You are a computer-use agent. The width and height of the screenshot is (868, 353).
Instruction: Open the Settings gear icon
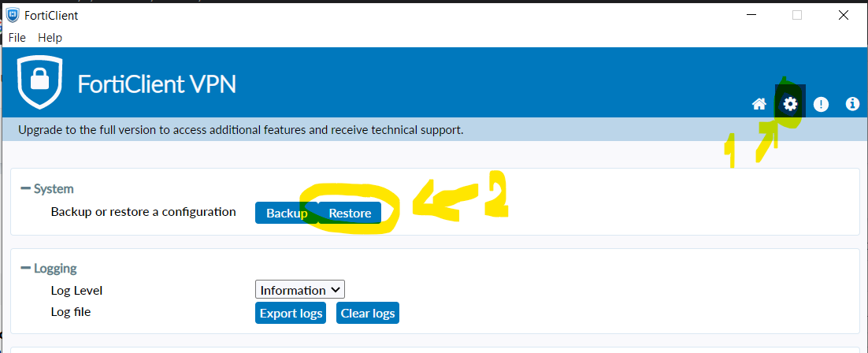791,104
